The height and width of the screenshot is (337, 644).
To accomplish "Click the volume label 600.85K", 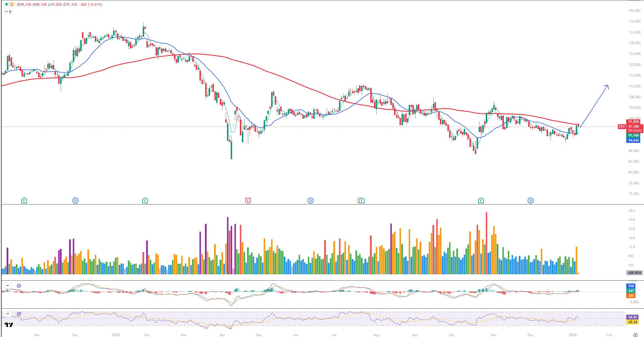I will pyautogui.click(x=635, y=273).
